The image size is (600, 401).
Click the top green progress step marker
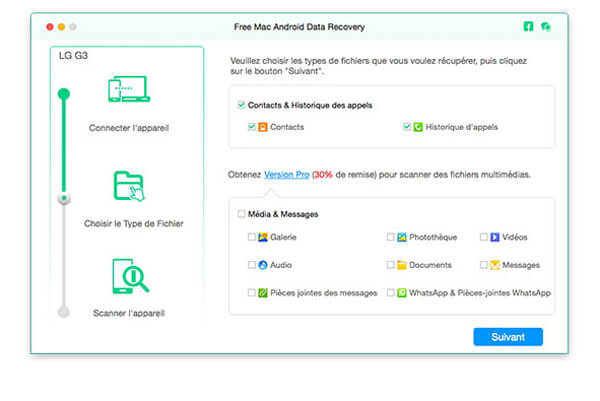[64, 94]
